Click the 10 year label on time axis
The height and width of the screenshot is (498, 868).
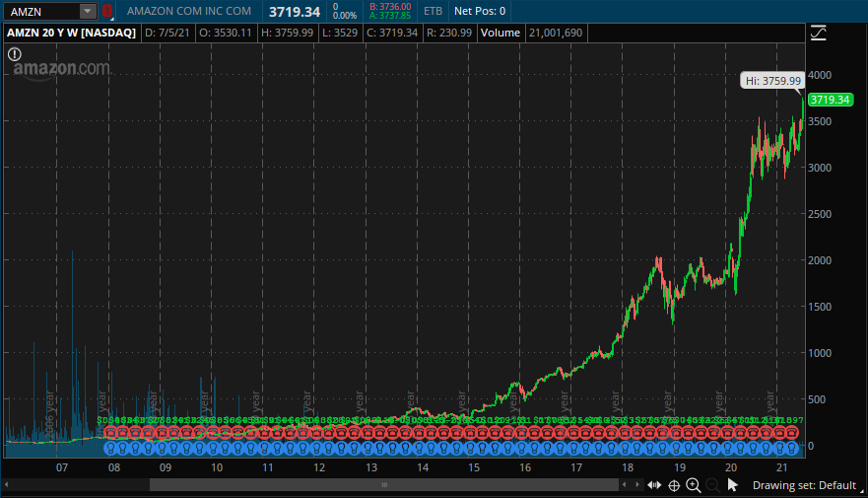pyautogui.click(x=217, y=467)
